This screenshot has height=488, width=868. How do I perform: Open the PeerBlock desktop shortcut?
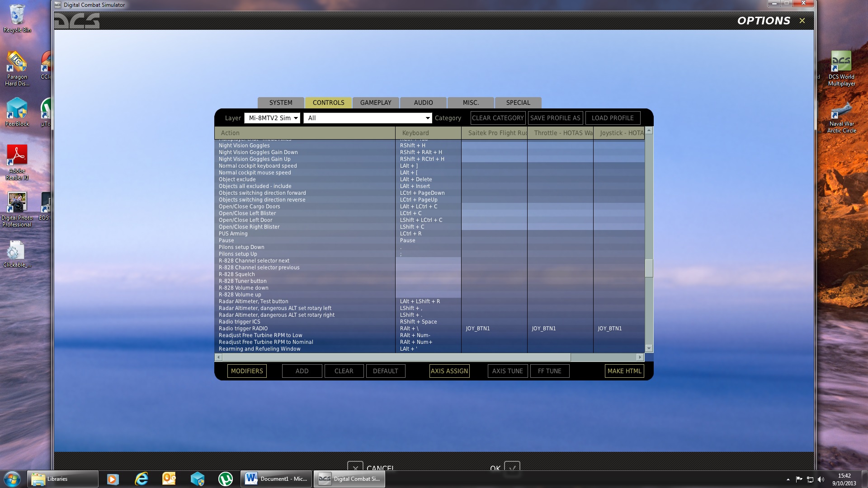pos(17,112)
